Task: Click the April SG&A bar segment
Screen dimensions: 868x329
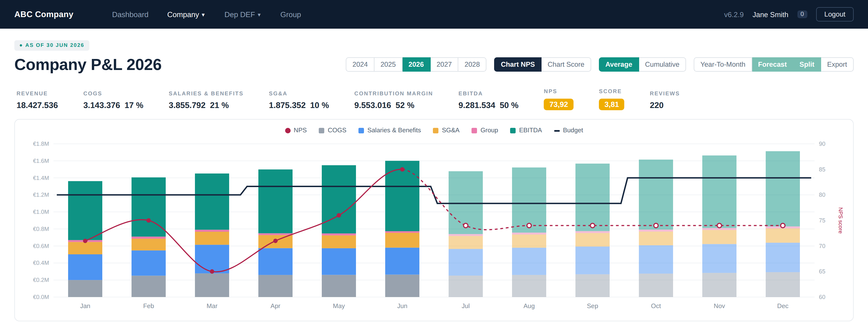Action: click(275, 241)
